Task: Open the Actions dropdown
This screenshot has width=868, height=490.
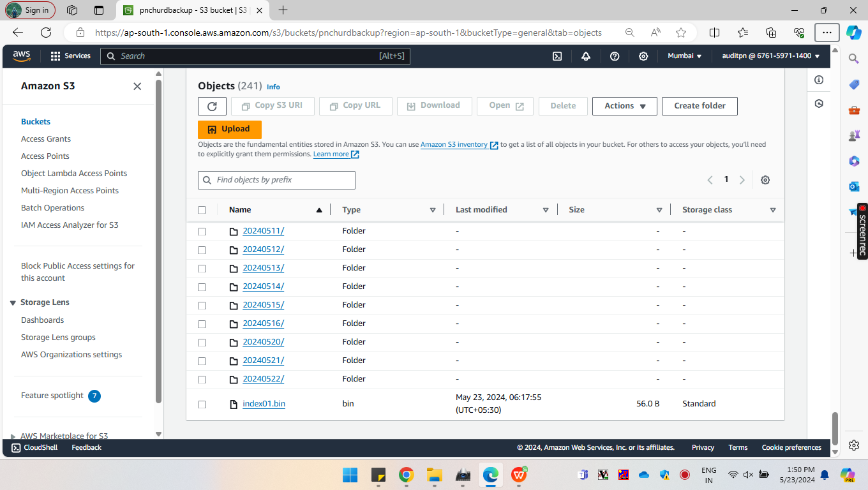Action: pos(625,106)
